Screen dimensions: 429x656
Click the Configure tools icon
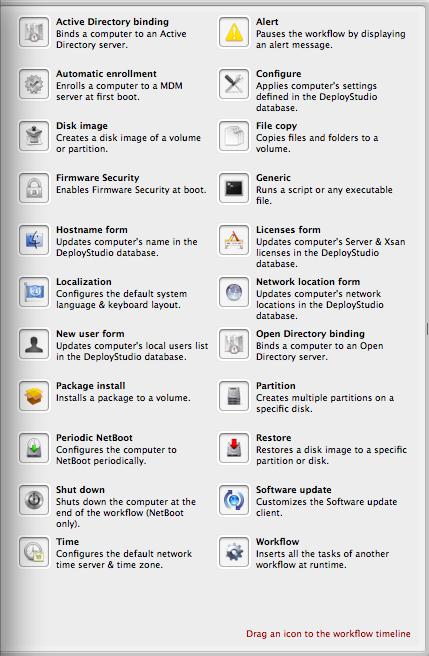(234, 84)
